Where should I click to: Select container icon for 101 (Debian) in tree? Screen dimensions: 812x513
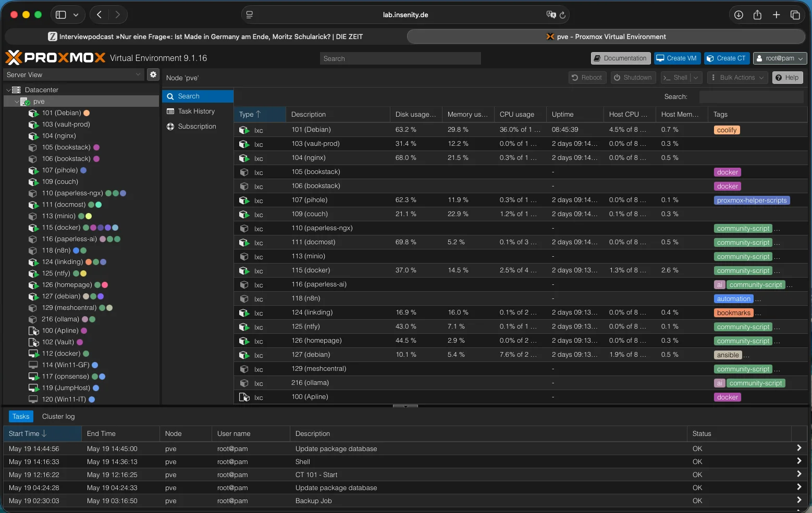pyautogui.click(x=33, y=113)
